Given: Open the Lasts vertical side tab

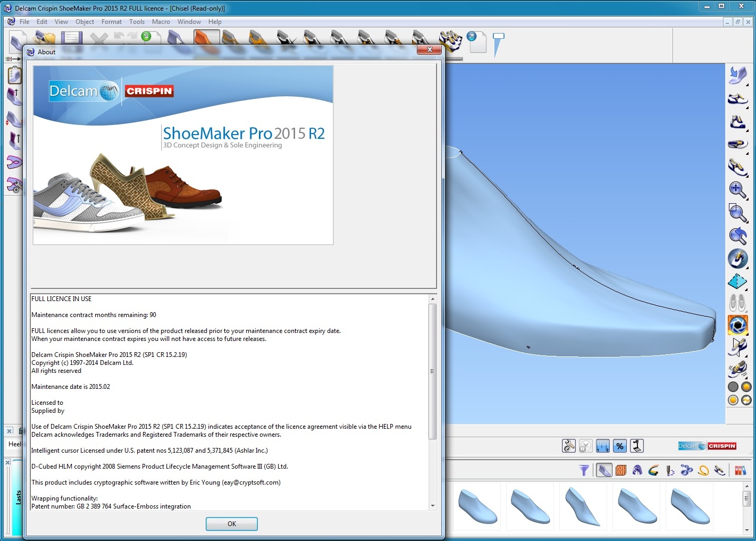Looking at the screenshot, I should (x=18, y=497).
